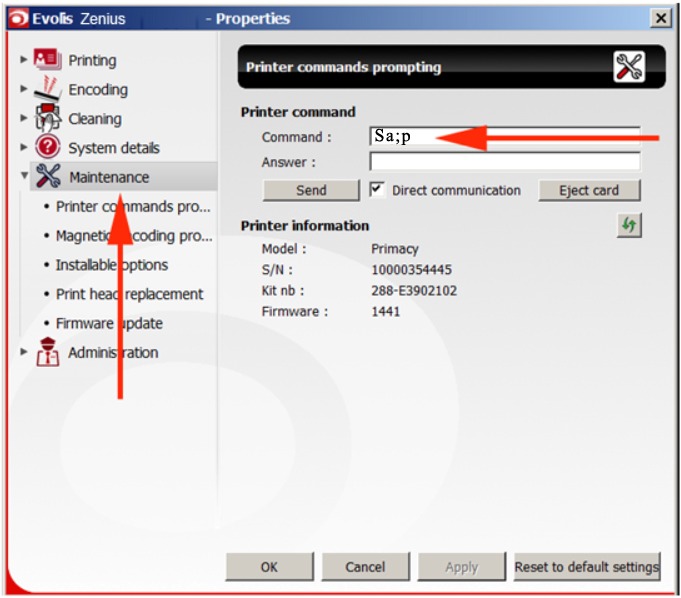
Task: Click the green refresh printer information icon
Action: 629,226
